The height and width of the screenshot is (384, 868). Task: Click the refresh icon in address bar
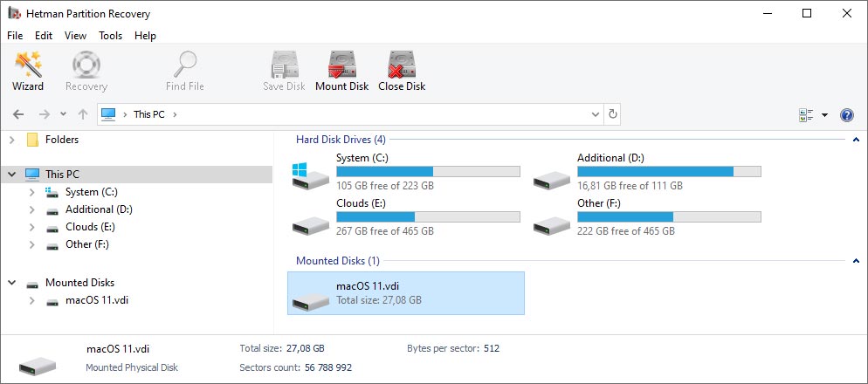pyautogui.click(x=612, y=114)
